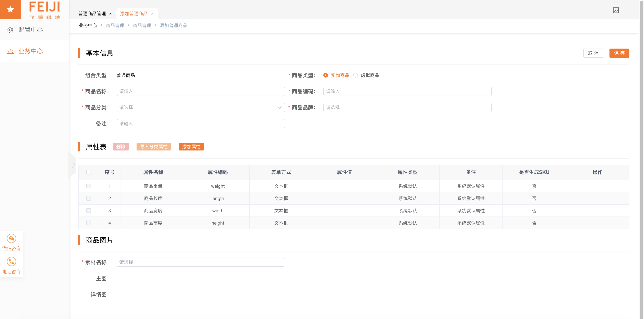Viewport: 644px width, 319px height.
Task: Click 添加普通商品 breadcrumb item
Action: [173, 26]
